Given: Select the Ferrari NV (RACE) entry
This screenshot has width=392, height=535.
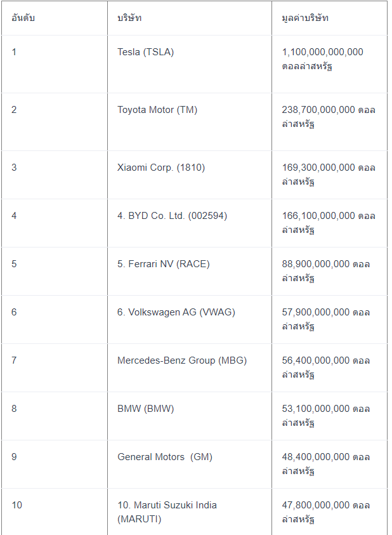Looking at the screenshot, I should (x=163, y=264).
